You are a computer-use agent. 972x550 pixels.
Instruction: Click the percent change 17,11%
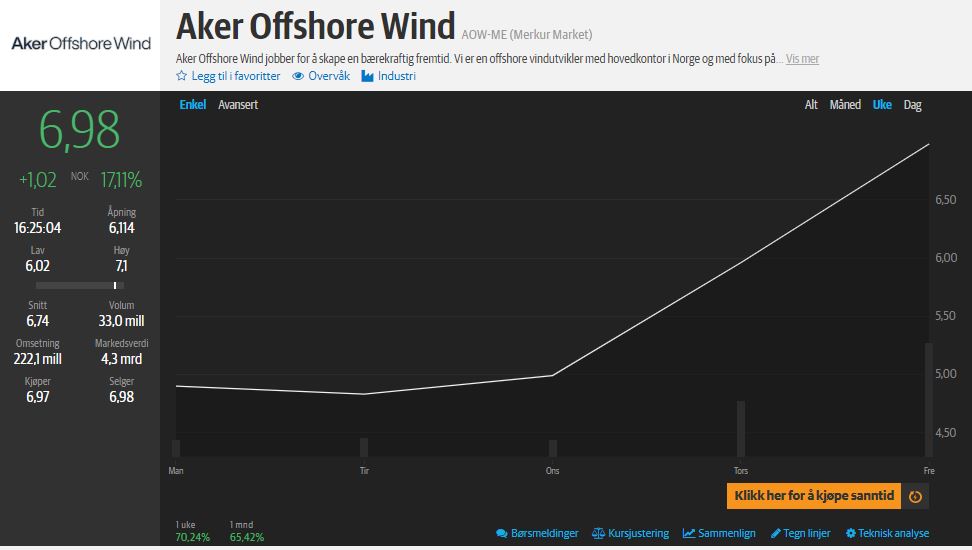tap(122, 180)
